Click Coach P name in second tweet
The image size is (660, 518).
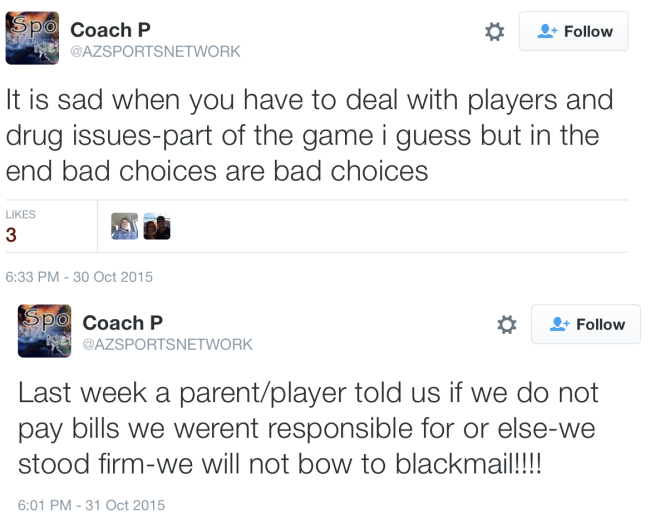pos(122,323)
